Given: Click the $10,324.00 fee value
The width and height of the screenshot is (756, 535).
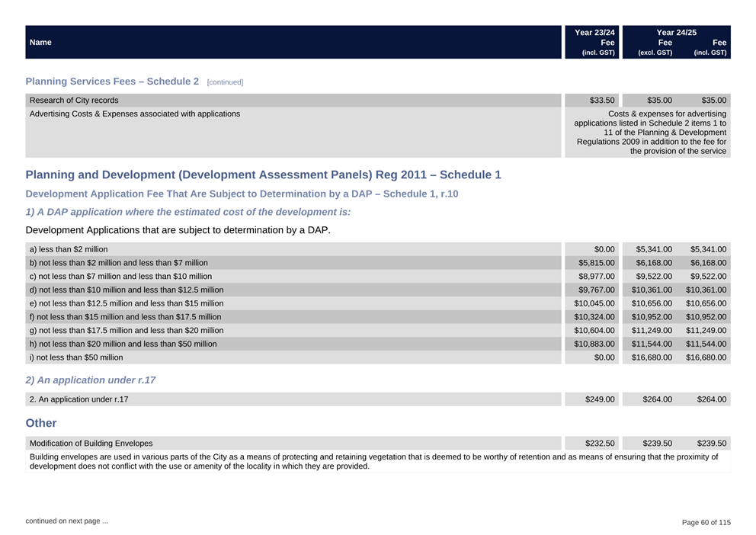Looking at the screenshot, I should 594,316.
